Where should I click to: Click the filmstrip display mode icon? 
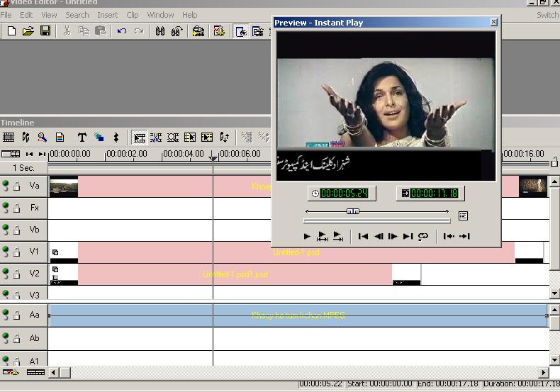9,138
